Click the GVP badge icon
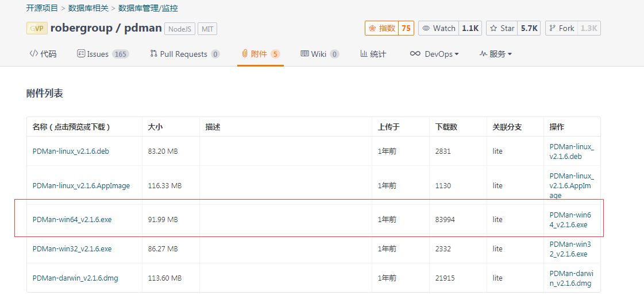 pyautogui.click(x=37, y=28)
